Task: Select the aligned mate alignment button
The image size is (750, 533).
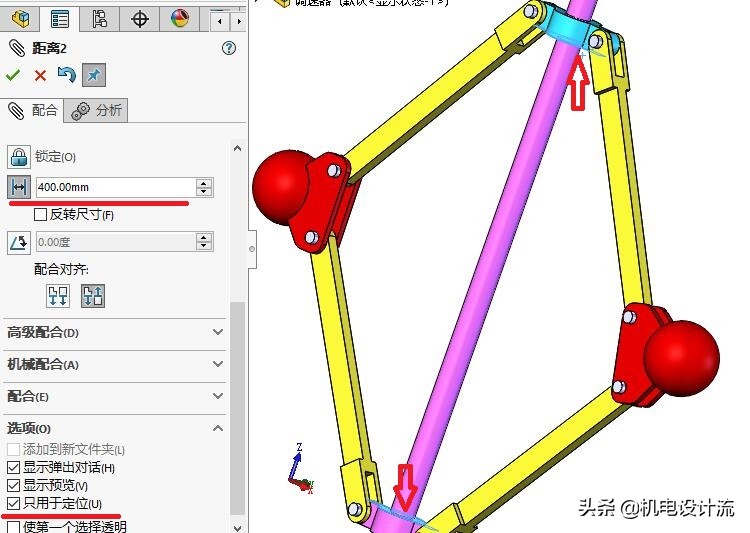Action: click(58, 296)
